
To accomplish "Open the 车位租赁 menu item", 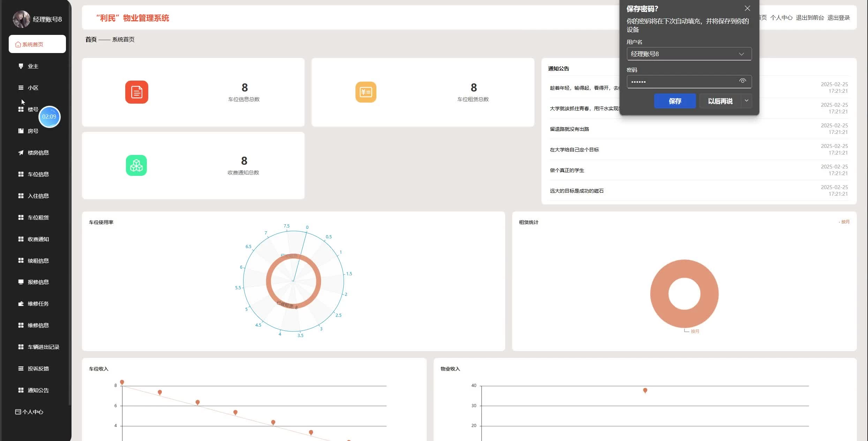I will (38, 217).
